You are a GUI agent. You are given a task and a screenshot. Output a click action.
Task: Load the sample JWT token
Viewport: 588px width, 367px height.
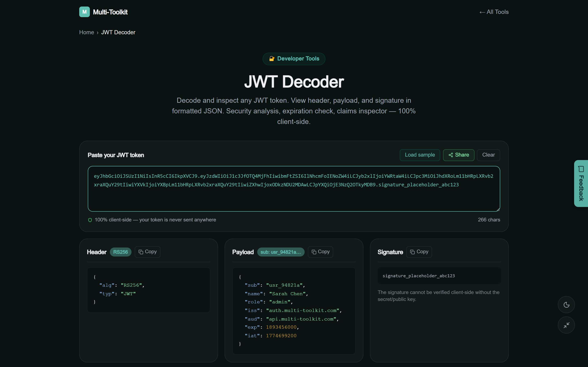tap(420, 155)
